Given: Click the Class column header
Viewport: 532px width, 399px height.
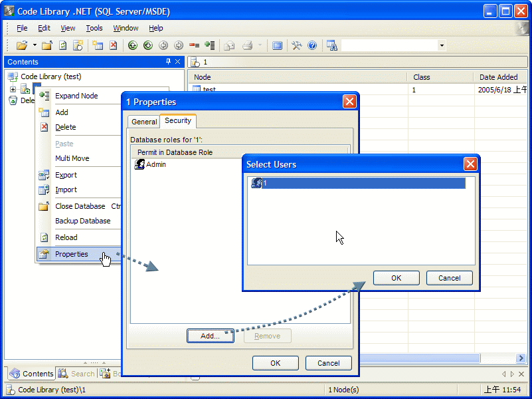Looking at the screenshot, I should coord(440,77).
